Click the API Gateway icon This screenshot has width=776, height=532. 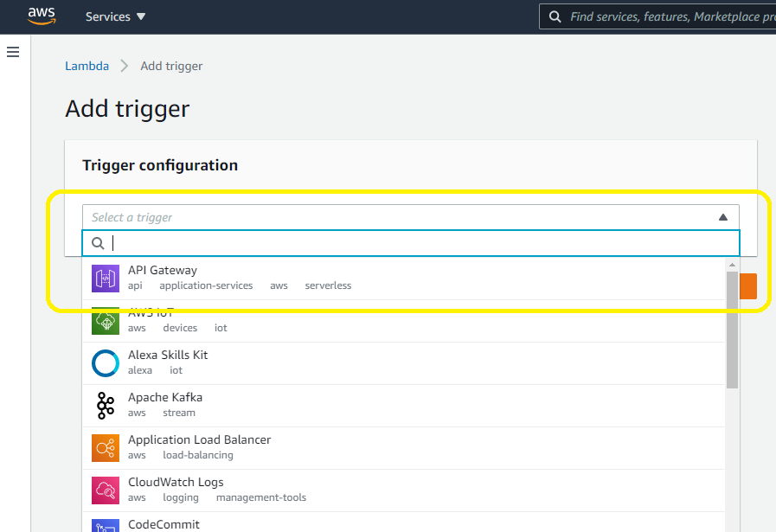pyautogui.click(x=106, y=279)
